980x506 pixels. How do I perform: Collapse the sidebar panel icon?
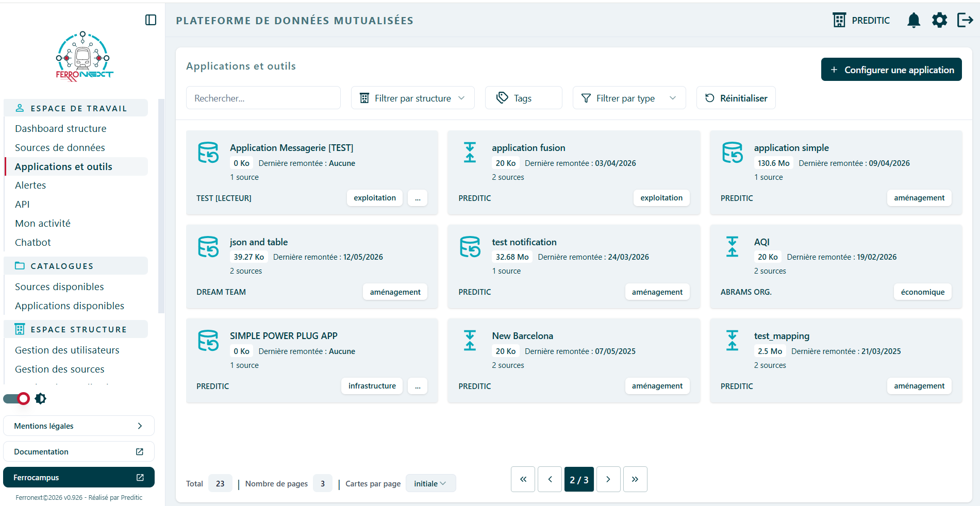pos(151,20)
